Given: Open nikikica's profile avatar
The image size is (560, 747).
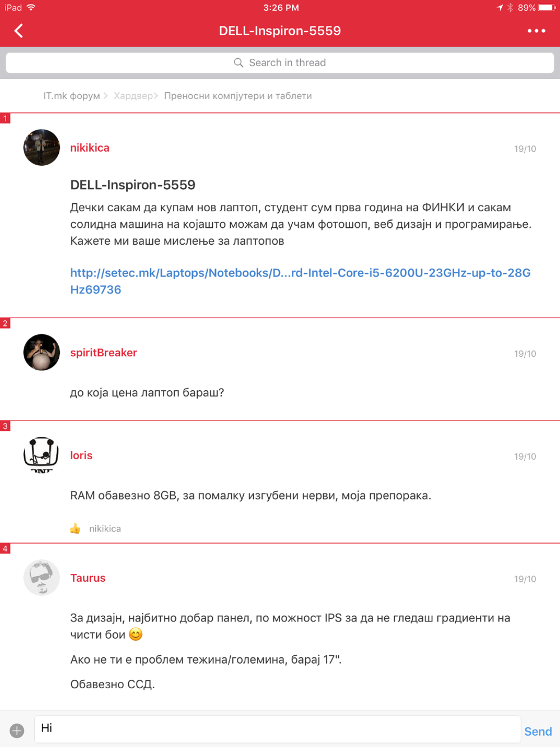Looking at the screenshot, I should (x=41, y=147).
